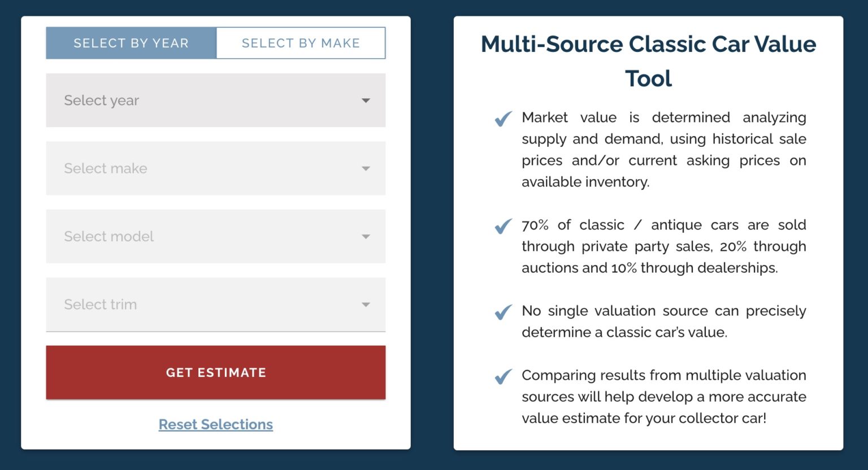Viewport: 868px width, 470px height.
Task: Open the Select make dropdown
Action: (x=215, y=168)
